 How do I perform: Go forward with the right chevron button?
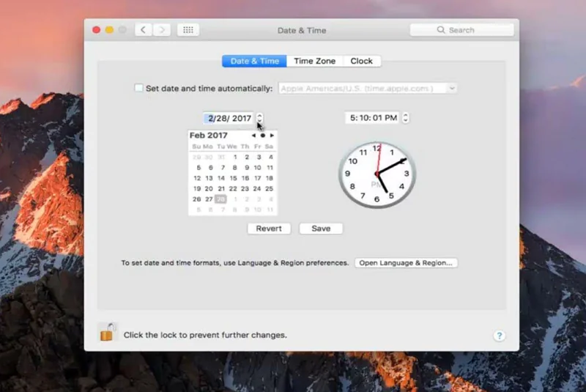pos(161,30)
